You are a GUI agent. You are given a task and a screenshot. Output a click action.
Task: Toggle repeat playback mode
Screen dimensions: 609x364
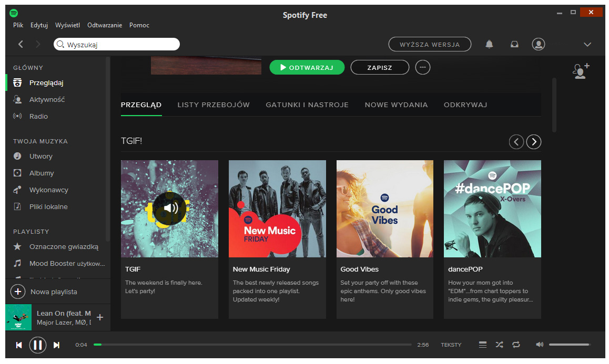click(x=516, y=345)
